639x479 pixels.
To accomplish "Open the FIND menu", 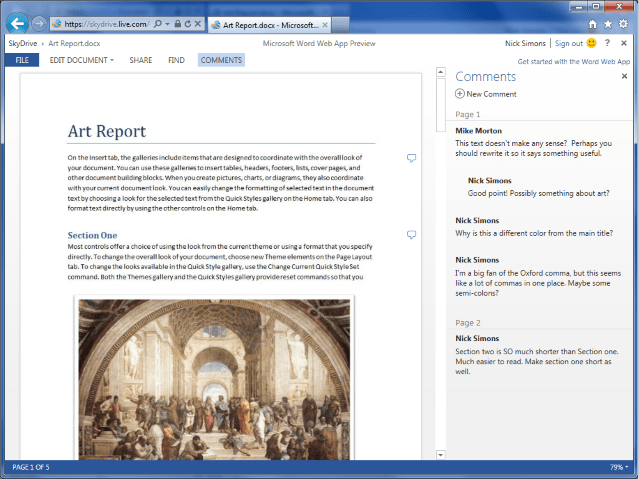I will pos(176,60).
